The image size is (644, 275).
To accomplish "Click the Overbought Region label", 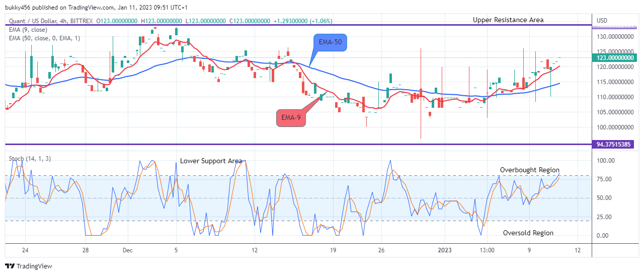I will coord(530,170).
